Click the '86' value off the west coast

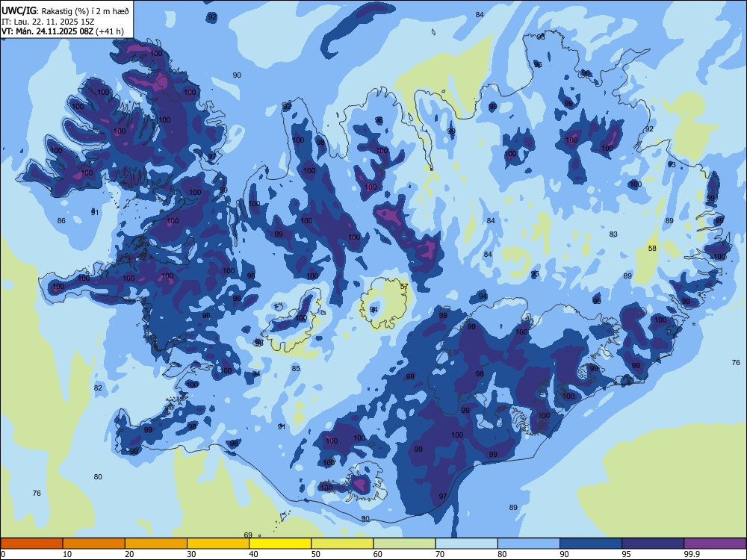pyautogui.click(x=61, y=220)
